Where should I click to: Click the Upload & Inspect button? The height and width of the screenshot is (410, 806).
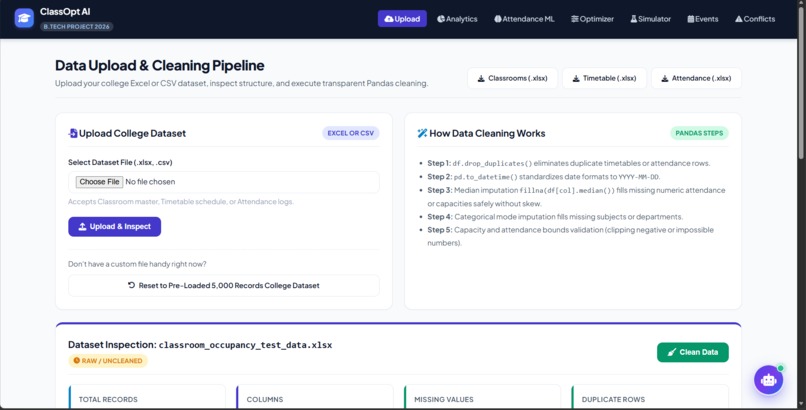115,227
